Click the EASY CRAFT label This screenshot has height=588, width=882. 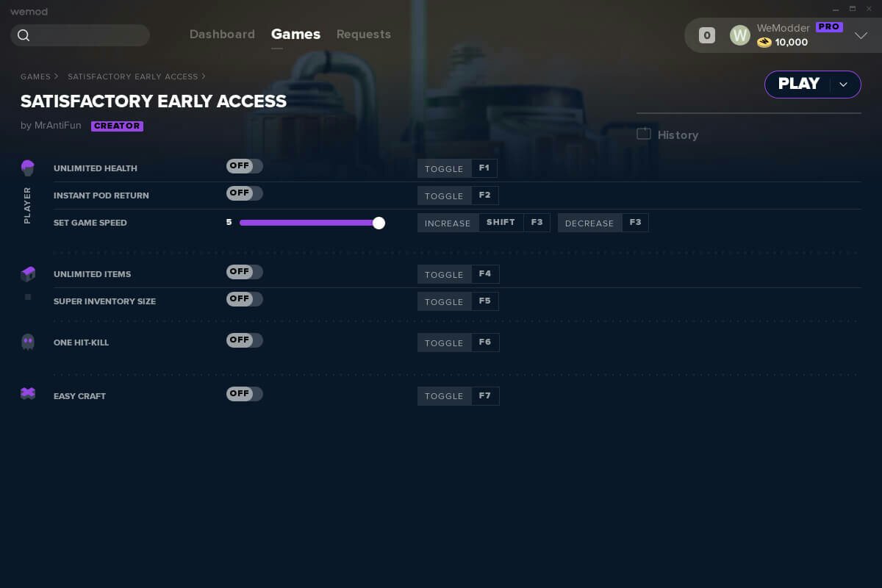point(79,396)
